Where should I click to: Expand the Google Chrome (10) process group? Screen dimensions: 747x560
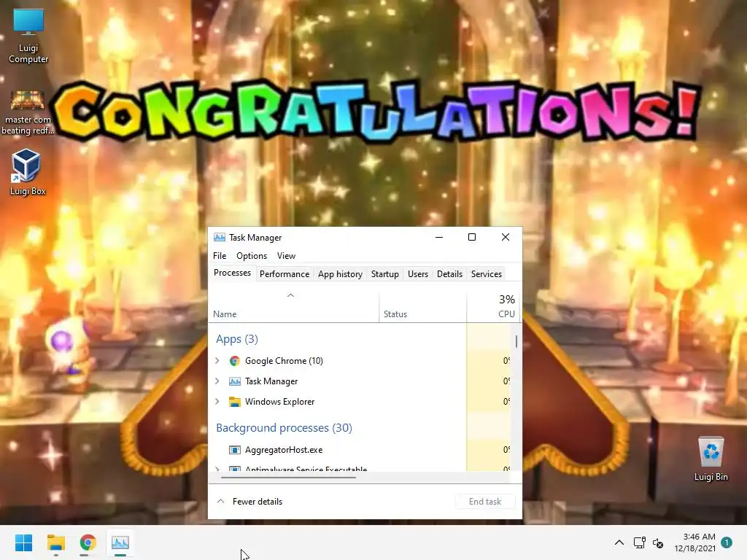click(217, 361)
